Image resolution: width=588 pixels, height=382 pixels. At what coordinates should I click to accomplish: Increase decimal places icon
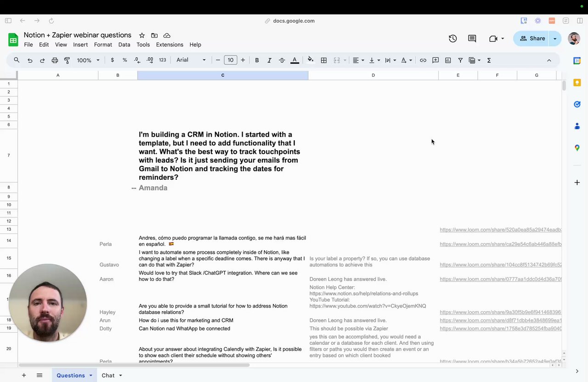coord(150,60)
